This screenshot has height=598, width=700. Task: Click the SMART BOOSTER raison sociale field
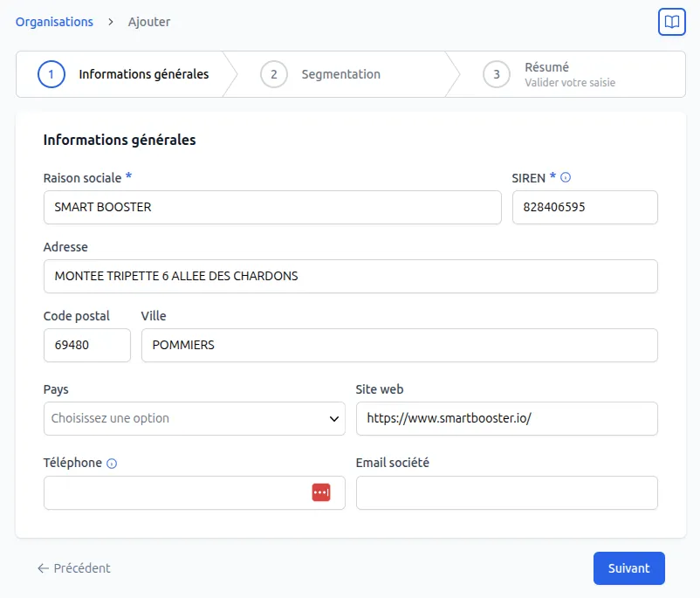tap(272, 207)
